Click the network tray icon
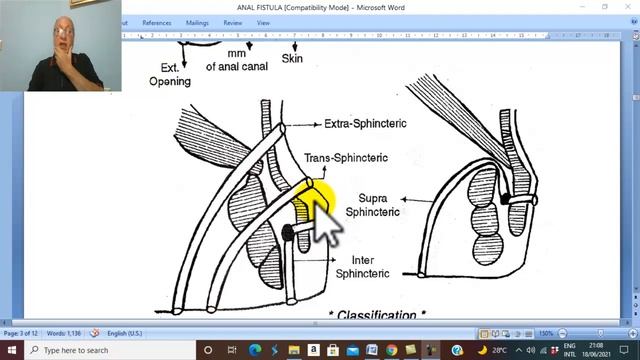Screen dimensions: 640x360 543,350
